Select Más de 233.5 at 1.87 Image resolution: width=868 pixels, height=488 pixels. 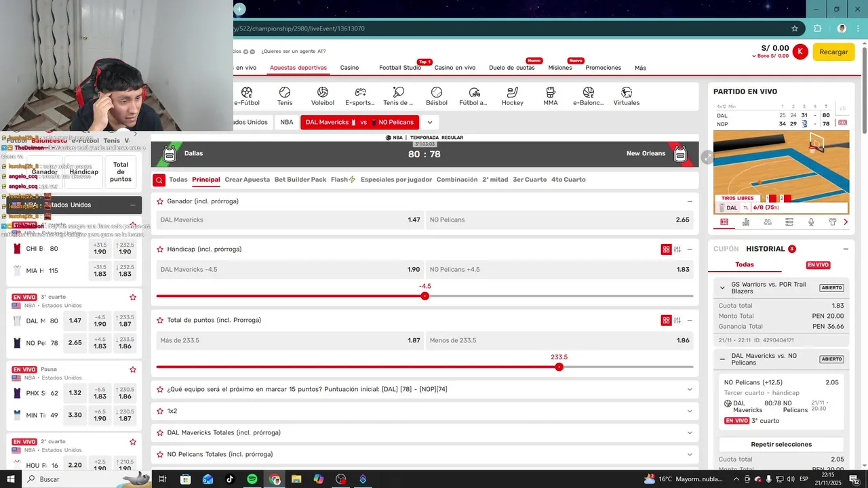(x=290, y=341)
